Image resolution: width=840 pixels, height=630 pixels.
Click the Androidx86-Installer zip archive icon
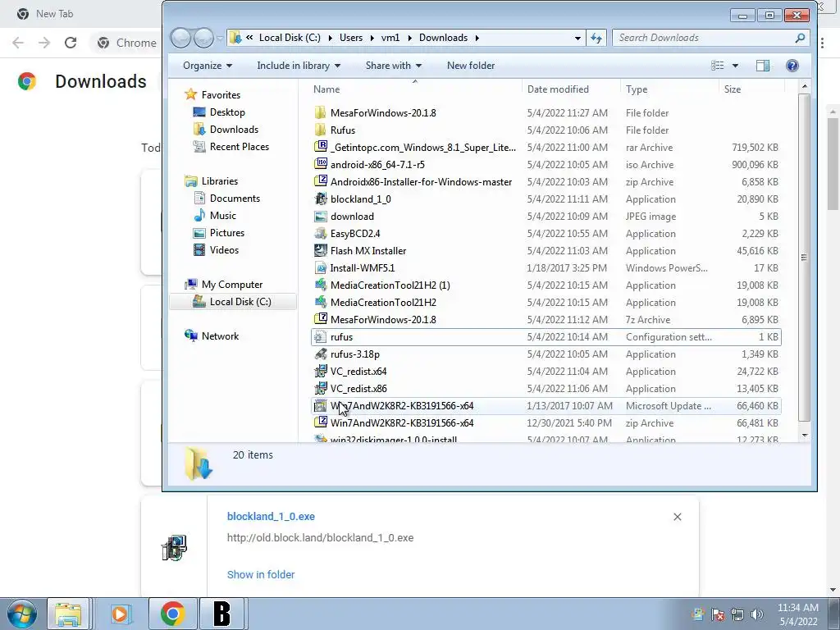[320, 181]
